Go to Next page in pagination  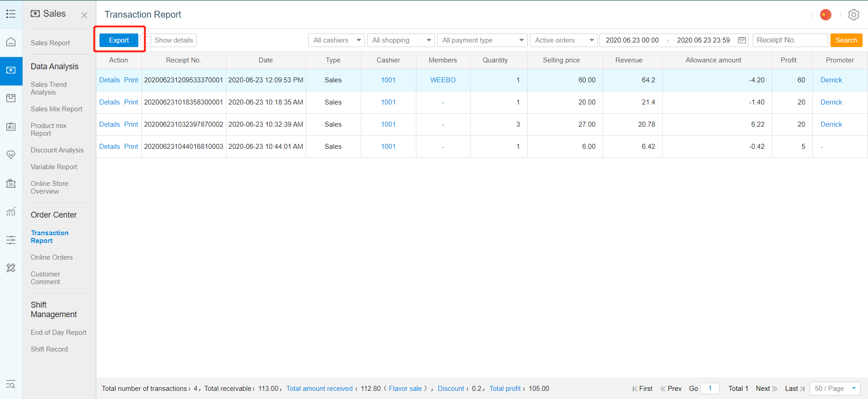(x=766, y=389)
